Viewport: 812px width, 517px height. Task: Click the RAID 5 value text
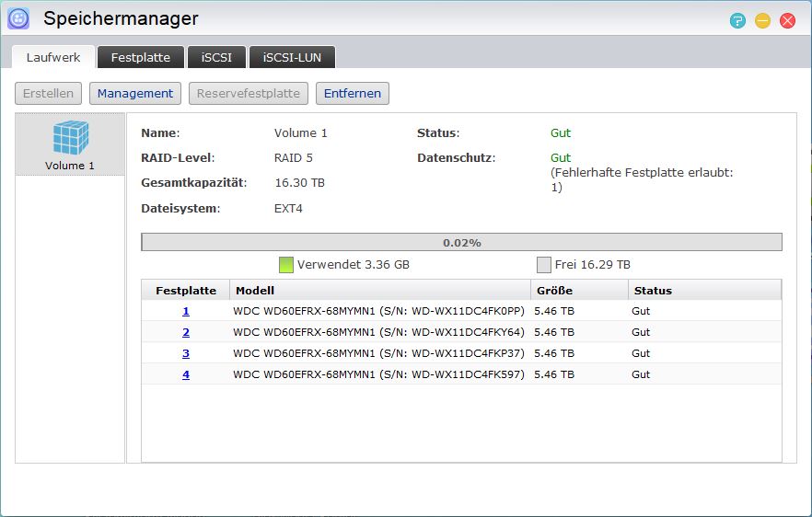click(293, 158)
